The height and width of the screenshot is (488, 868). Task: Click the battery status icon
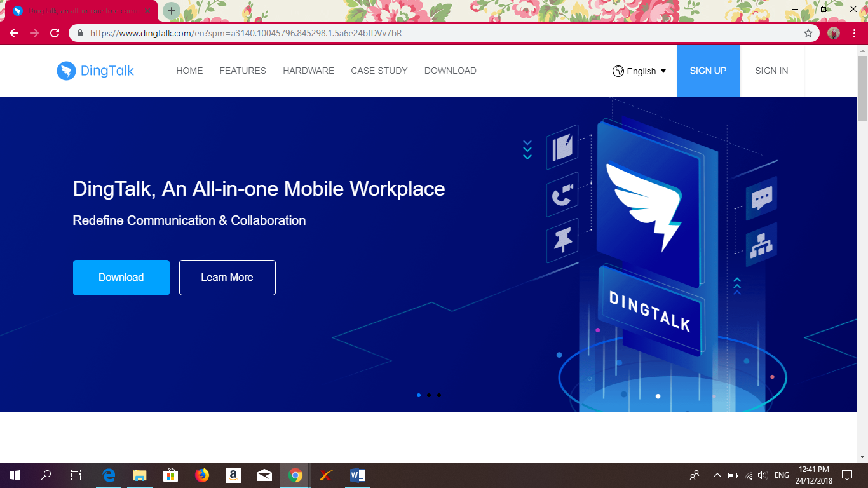point(733,475)
